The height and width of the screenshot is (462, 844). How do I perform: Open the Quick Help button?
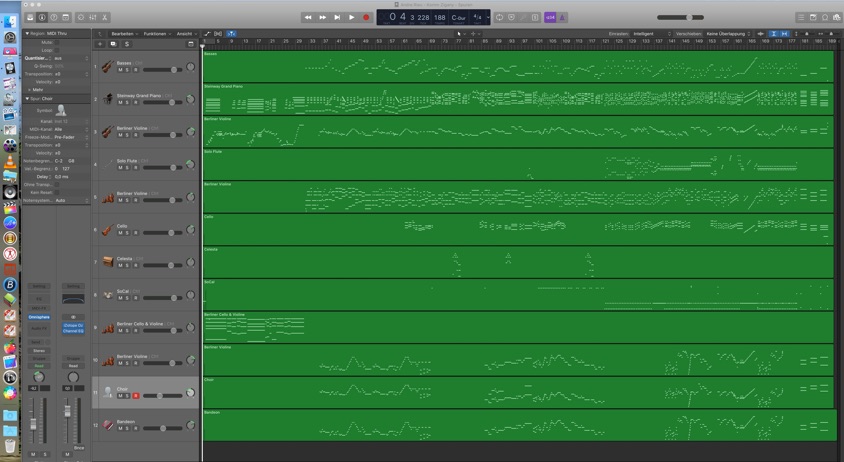point(54,17)
